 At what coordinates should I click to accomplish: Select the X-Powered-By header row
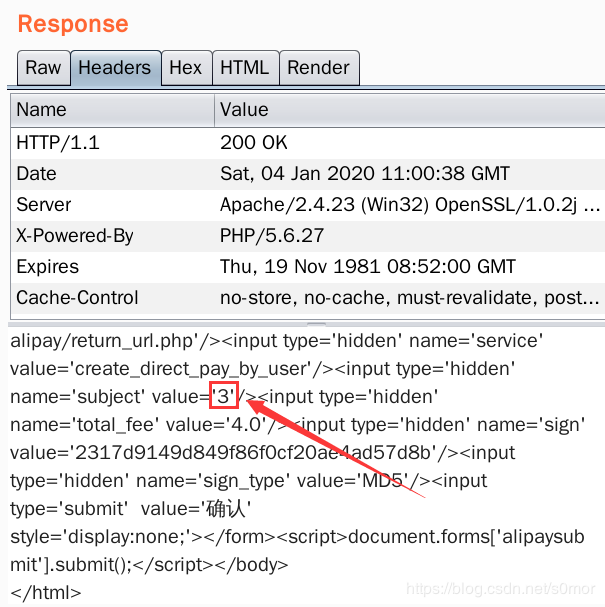(x=308, y=236)
